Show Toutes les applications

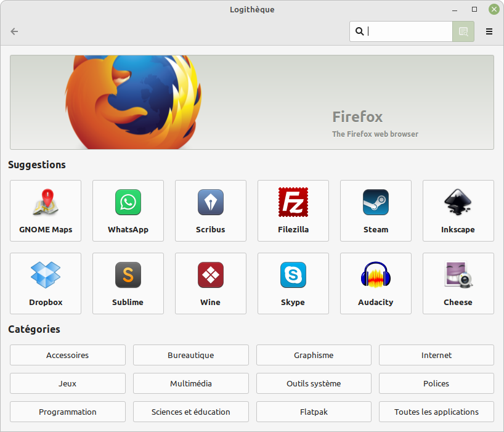436,412
